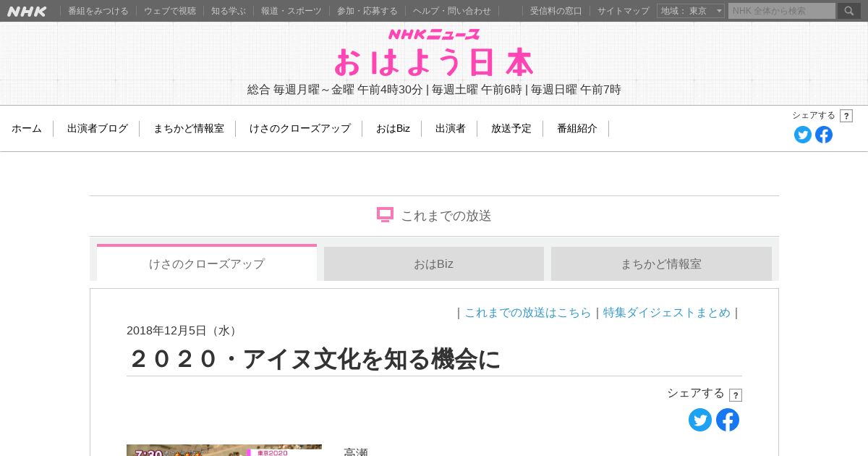
Task: Click シェアする label beside the article
Action: click(x=696, y=393)
